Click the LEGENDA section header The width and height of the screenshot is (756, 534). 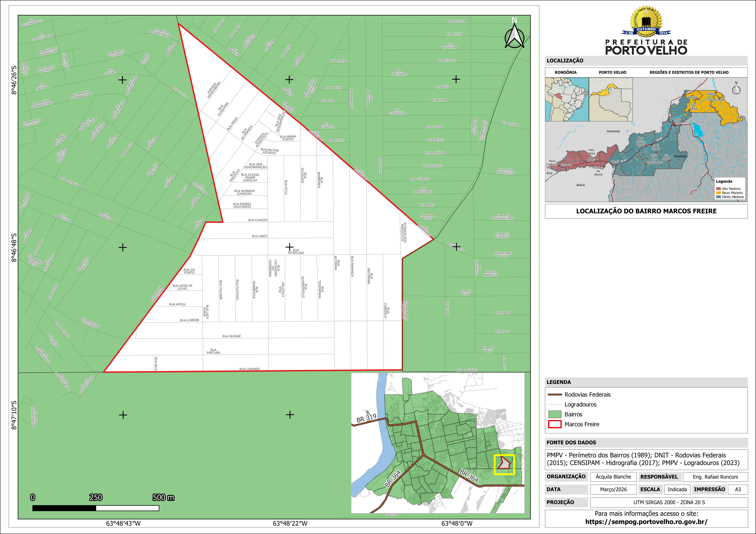pyautogui.click(x=559, y=382)
